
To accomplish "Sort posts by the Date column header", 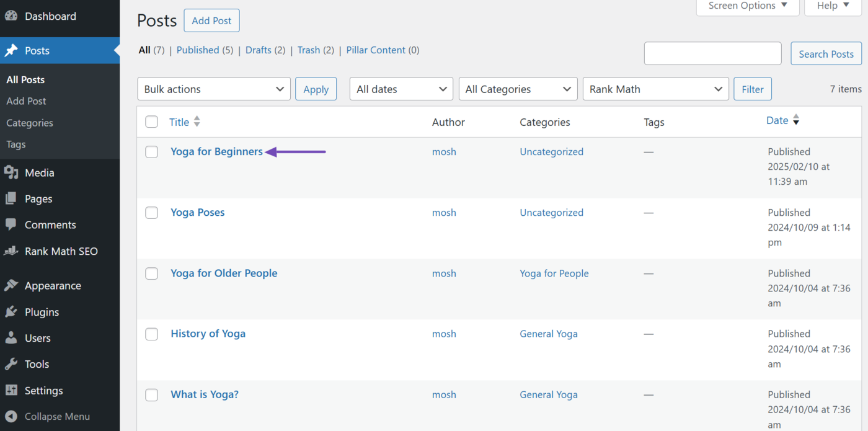I will click(x=777, y=121).
